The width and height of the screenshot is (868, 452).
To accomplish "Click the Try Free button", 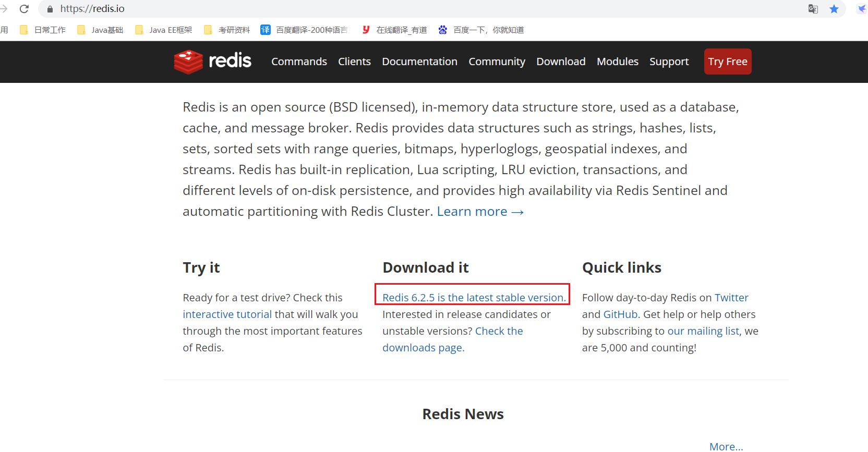I will (728, 62).
